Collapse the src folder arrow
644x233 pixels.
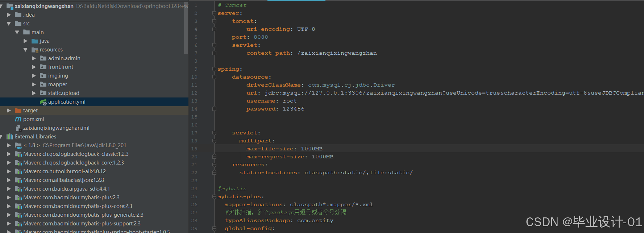tap(9, 24)
